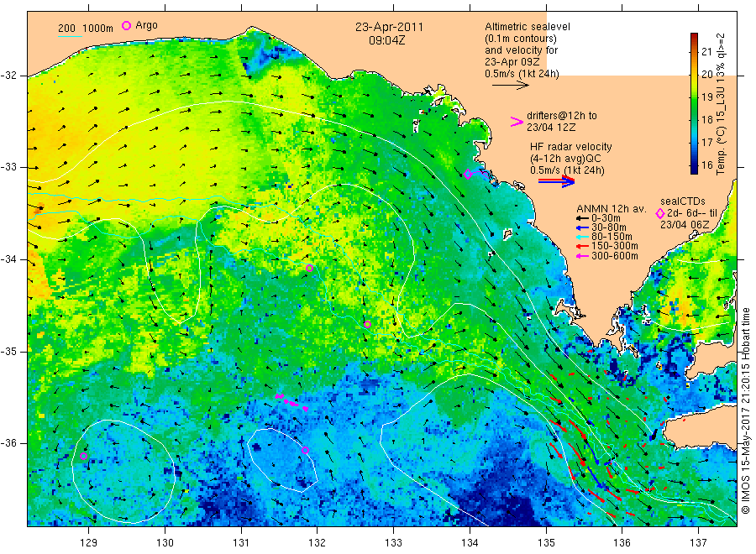The height and width of the screenshot is (554, 756).
Task: Click the longitude label '135'
Action: point(546,542)
